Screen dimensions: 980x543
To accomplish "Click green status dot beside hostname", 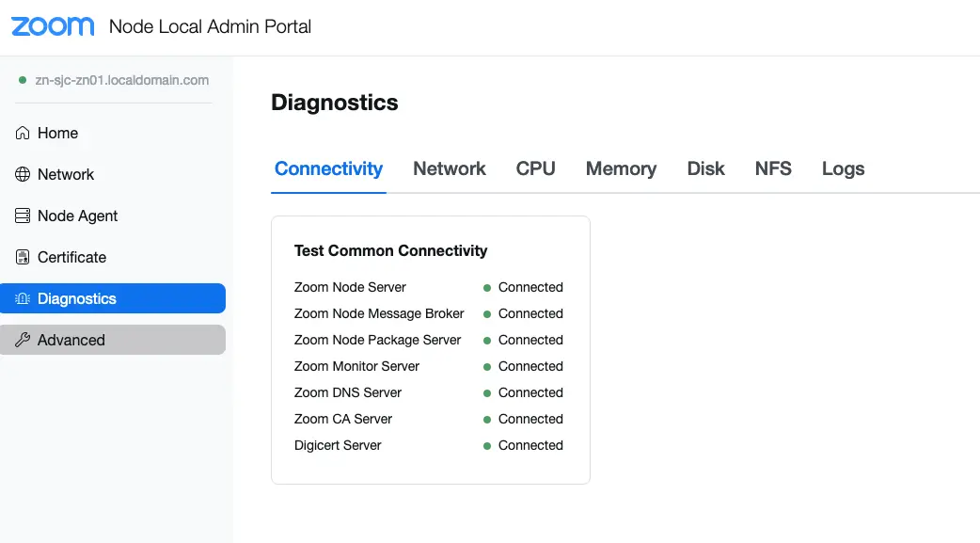I will click(x=23, y=81).
